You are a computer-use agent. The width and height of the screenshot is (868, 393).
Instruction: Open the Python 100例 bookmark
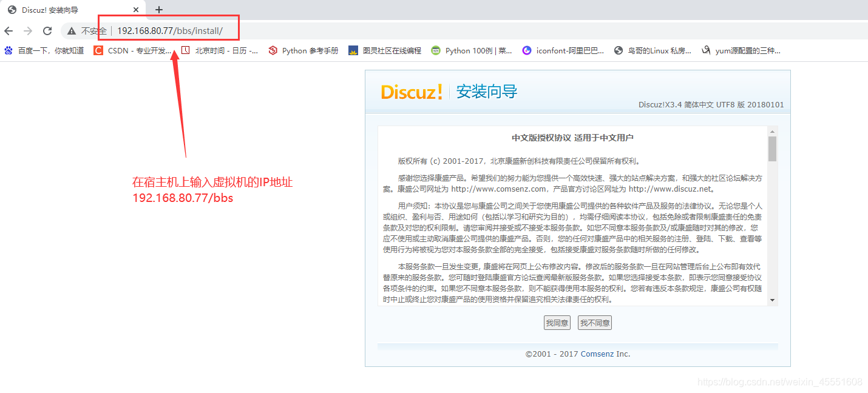point(472,51)
